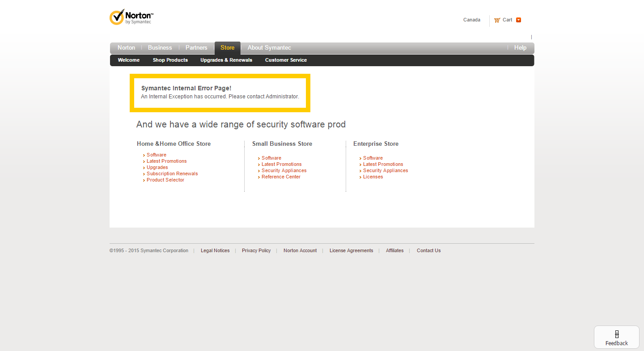The image size is (644, 351).
Task: View Latest Promotions under Home & Home Office Store
Action: [x=167, y=161]
